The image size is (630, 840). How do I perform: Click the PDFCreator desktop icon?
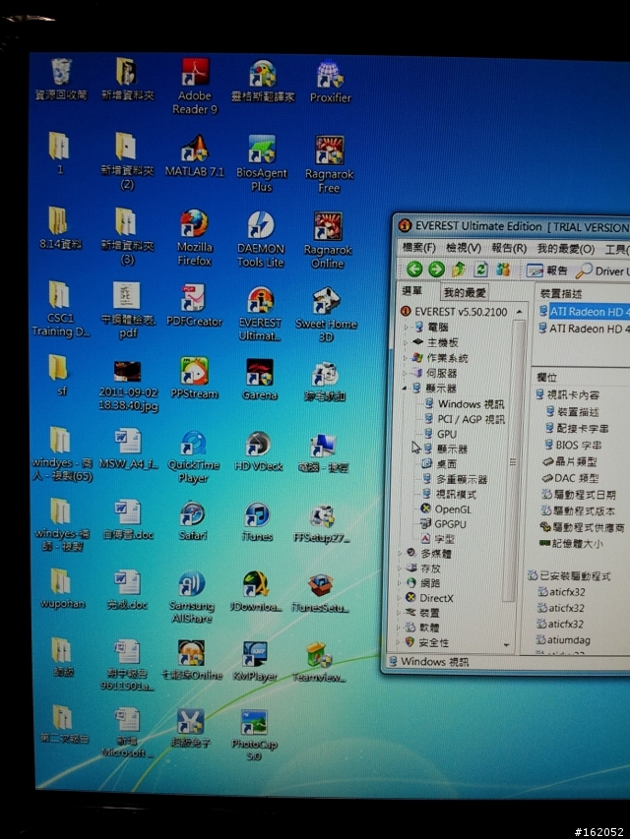tap(194, 305)
